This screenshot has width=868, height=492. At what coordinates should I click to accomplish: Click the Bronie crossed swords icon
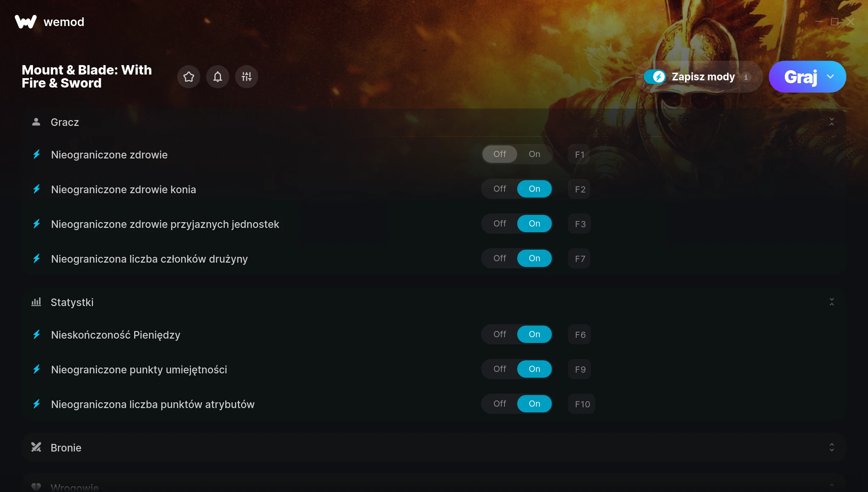(x=36, y=448)
